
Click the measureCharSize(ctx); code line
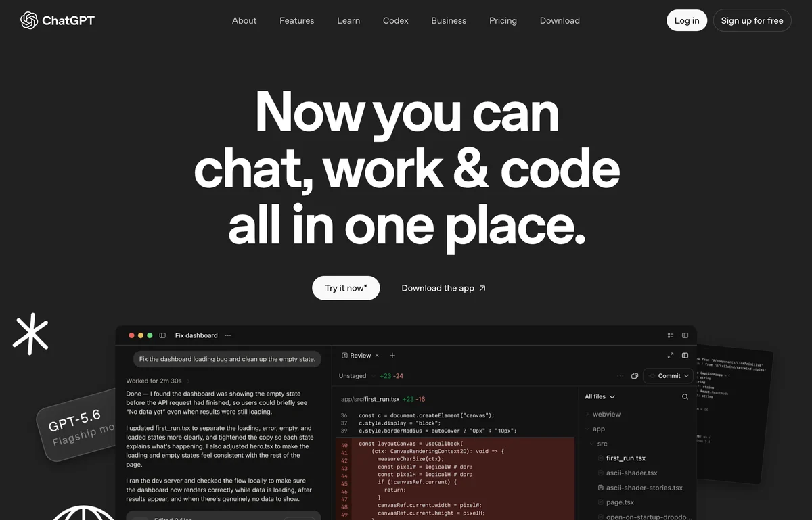(409, 459)
